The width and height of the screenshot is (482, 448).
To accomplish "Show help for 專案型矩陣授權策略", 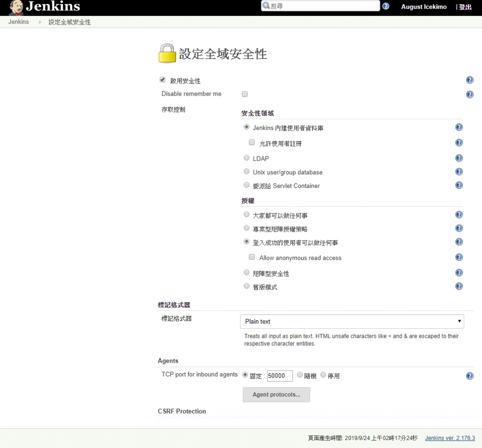I will point(458,228).
